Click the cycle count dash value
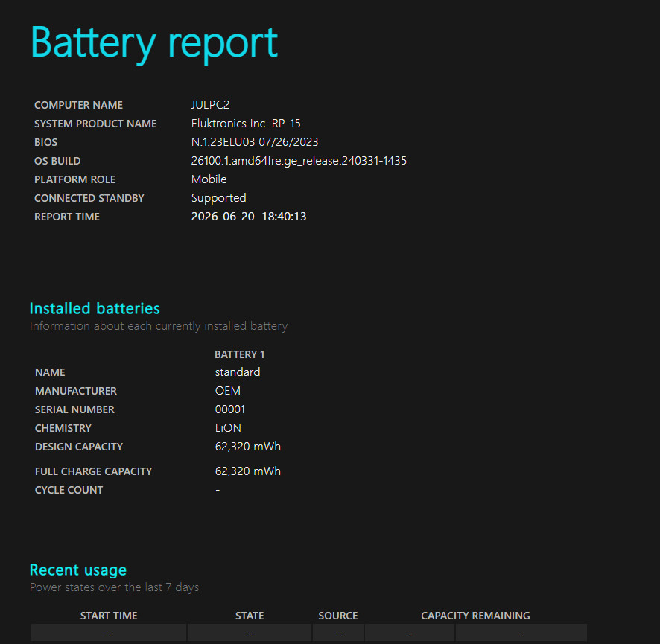Viewport: 660px width, 644px height. 218,490
